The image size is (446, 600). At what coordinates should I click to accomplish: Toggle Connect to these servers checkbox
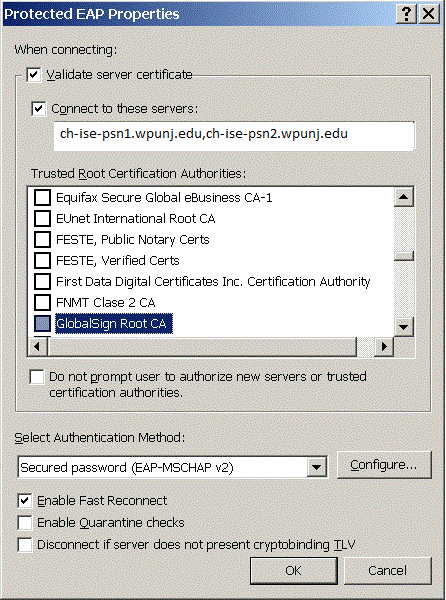(x=39, y=109)
